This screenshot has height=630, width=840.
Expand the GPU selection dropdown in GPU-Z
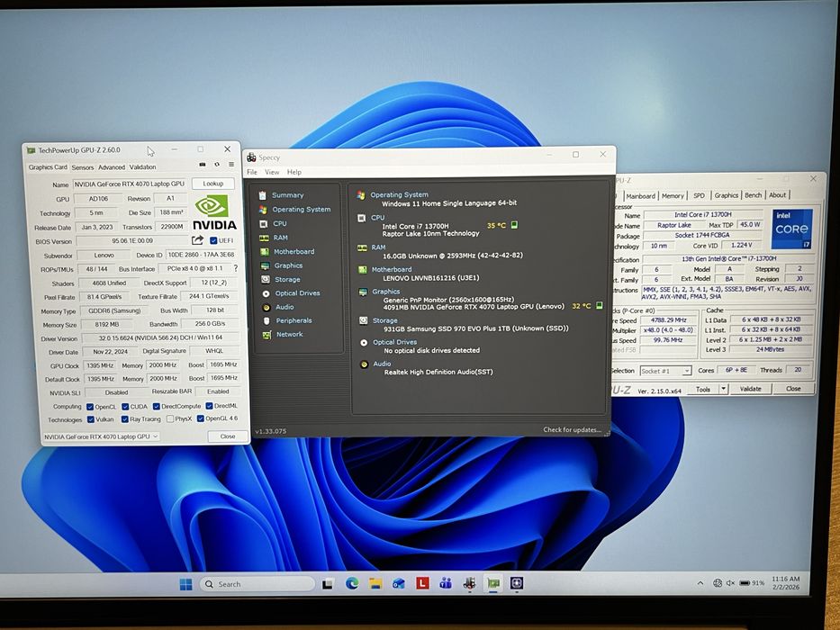[102, 436]
